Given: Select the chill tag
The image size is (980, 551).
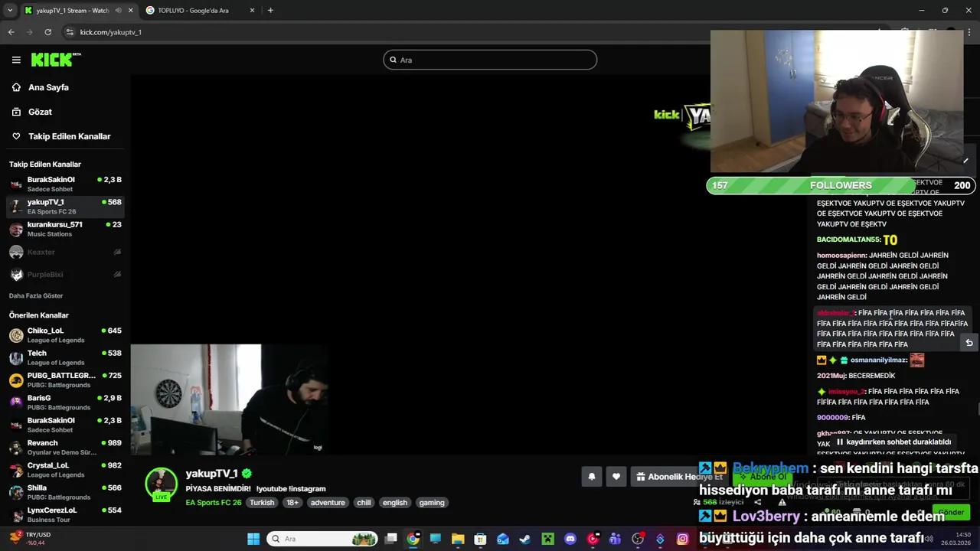Looking at the screenshot, I should click(x=364, y=503).
